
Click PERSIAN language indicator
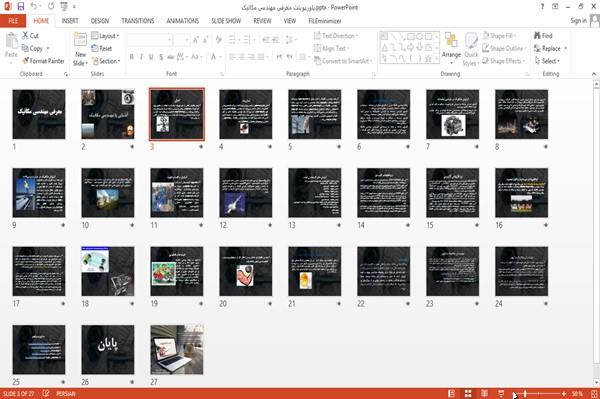click(x=66, y=394)
